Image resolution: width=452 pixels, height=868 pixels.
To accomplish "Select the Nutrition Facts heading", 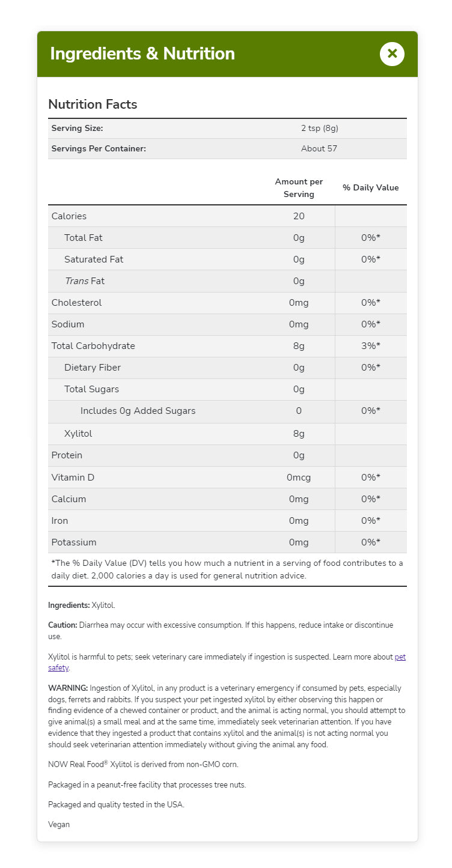I will coord(93,105).
